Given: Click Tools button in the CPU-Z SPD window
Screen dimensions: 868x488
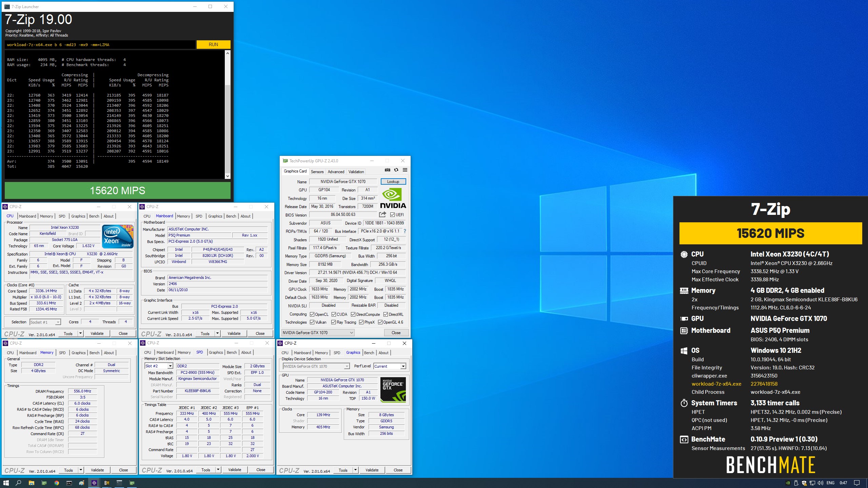Looking at the screenshot, I should (x=206, y=470).
